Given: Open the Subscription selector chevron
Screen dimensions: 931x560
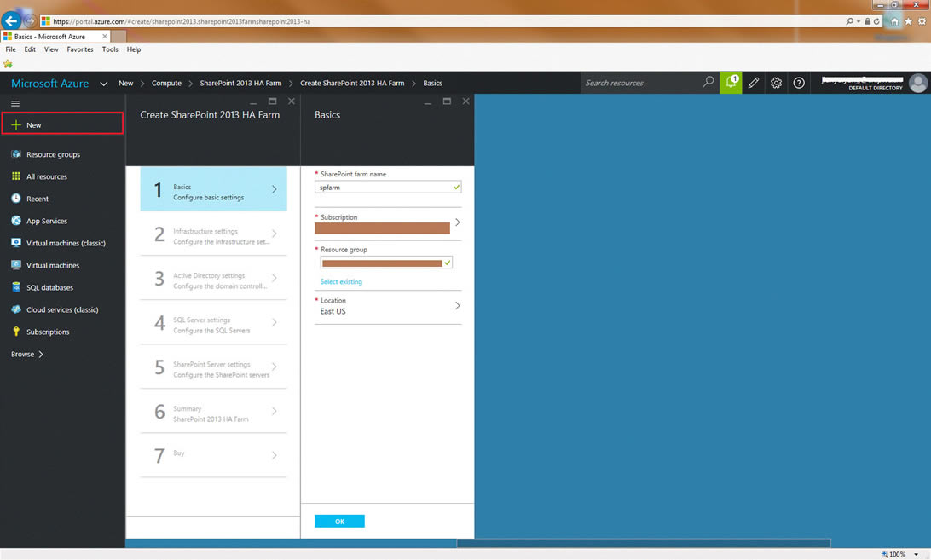Looking at the screenshot, I should click(x=457, y=222).
